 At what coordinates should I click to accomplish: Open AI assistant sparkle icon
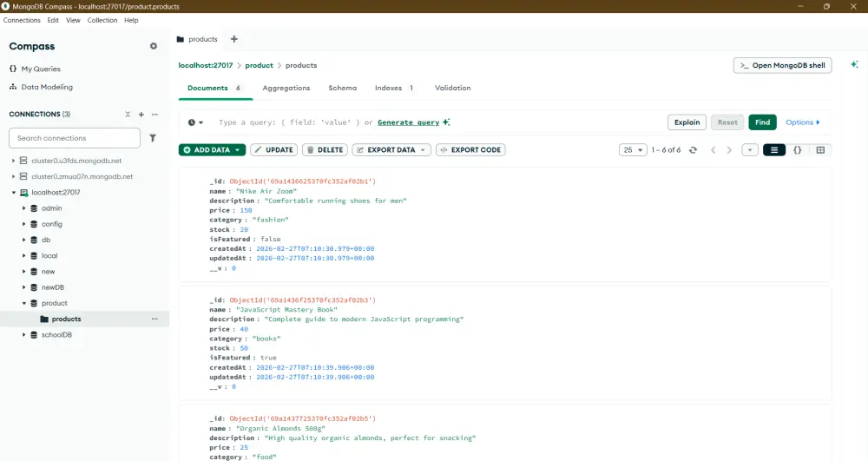click(x=855, y=65)
